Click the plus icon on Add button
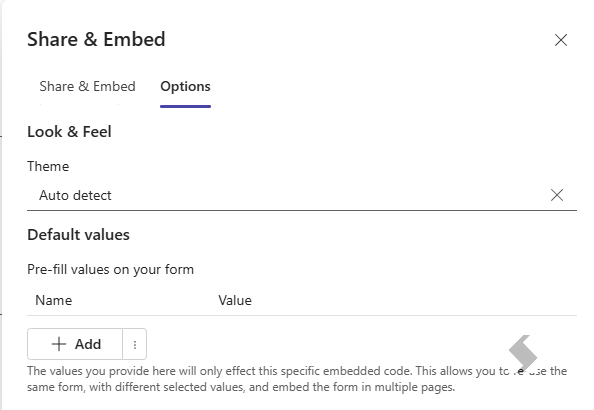 (x=59, y=344)
